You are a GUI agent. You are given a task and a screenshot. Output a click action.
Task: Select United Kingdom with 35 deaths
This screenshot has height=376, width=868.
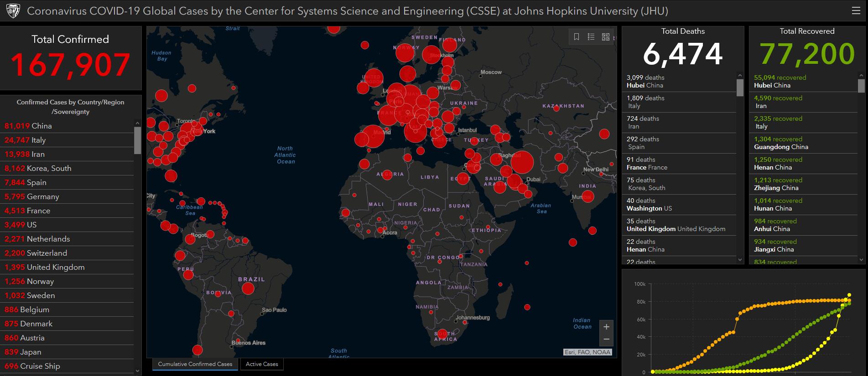coord(679,225)
